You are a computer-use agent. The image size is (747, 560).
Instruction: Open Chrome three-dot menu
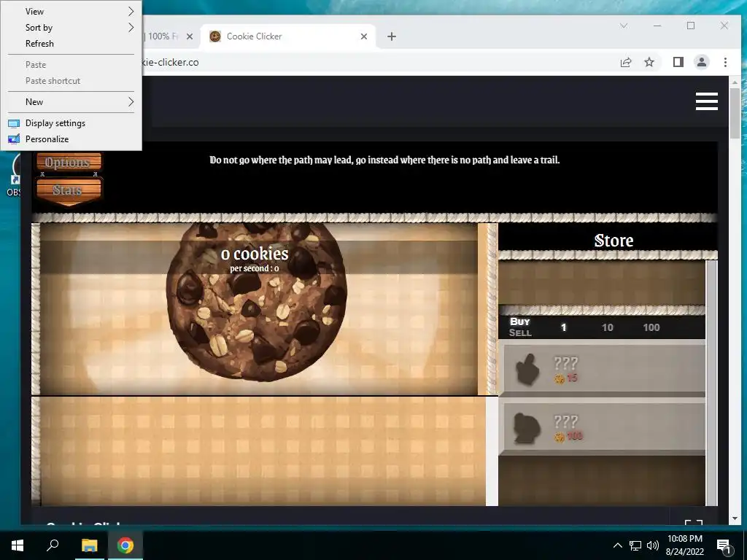725,63
